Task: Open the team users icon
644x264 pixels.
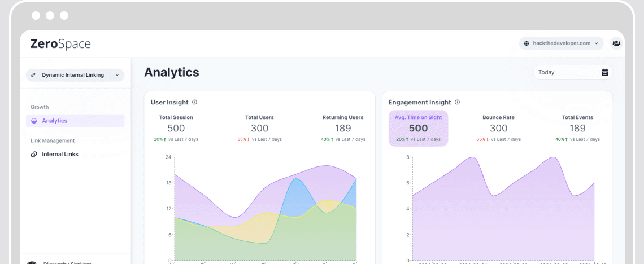Action: click(616, 43)
